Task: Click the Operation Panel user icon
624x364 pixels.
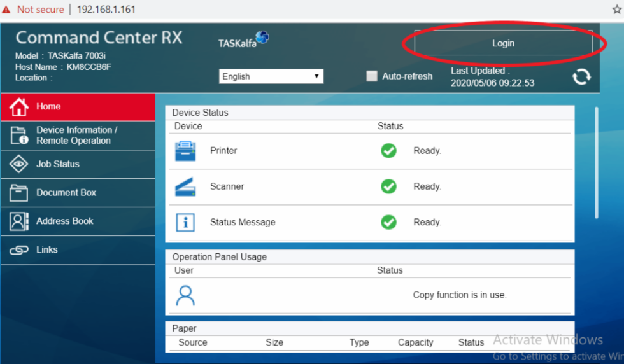Action: click(x=185, y=295)
